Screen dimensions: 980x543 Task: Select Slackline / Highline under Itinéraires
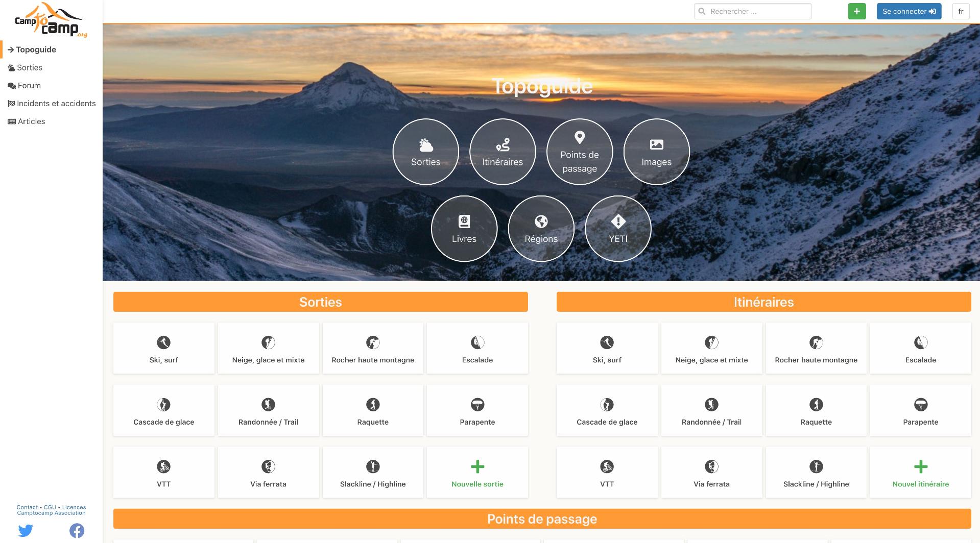[x=816, y=473]
